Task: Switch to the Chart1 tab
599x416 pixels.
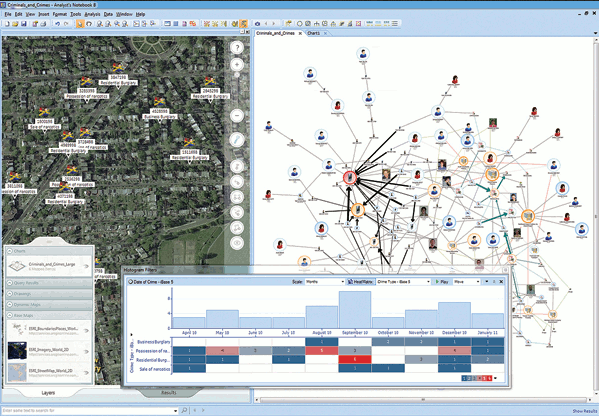Action: point(313,33)
